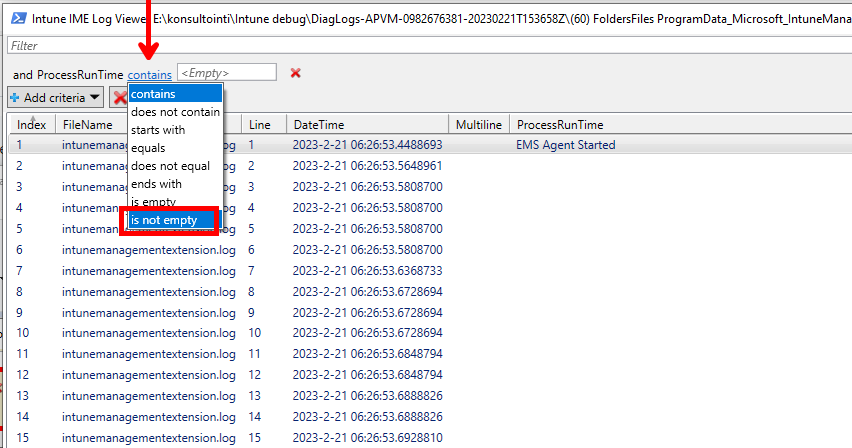Select 'is not empty' operator
Image resolution: width=852 pixels, height=448 pixels.
coord(173,220)
